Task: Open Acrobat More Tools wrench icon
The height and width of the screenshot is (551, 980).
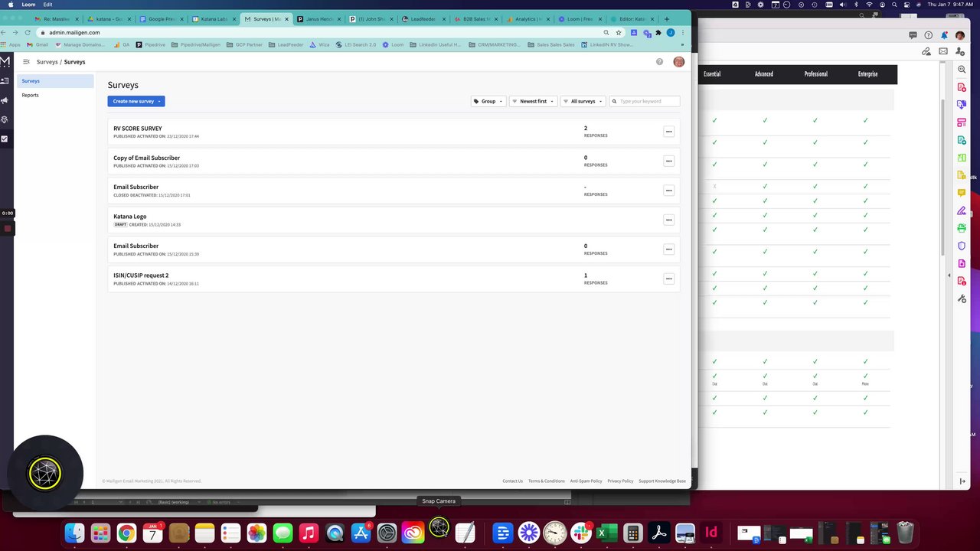Action: [x=962, y=298]
